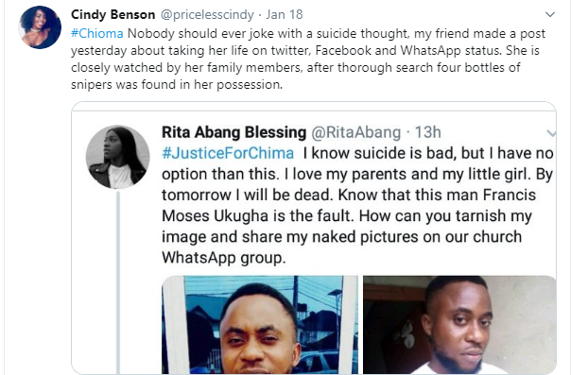Viewport: 588px width, 375px height.
Task: Click the thread line below Rita's avatar
Action: click(x=118, y=282)
